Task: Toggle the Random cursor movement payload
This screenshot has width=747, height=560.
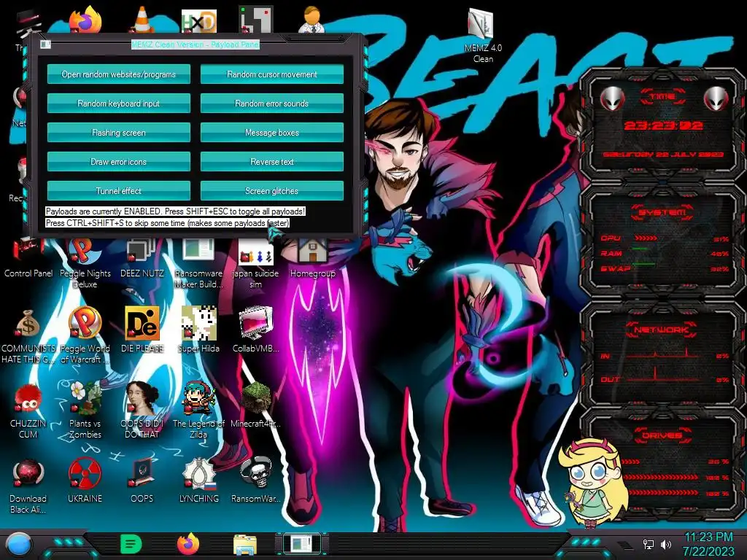Action: [271, 74]
